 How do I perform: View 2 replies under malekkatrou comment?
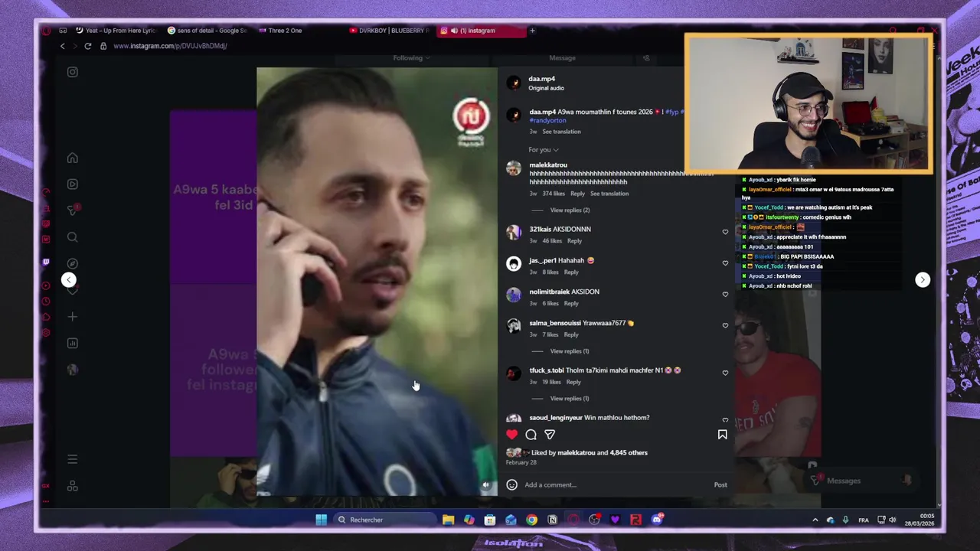(x=570, y=210)
